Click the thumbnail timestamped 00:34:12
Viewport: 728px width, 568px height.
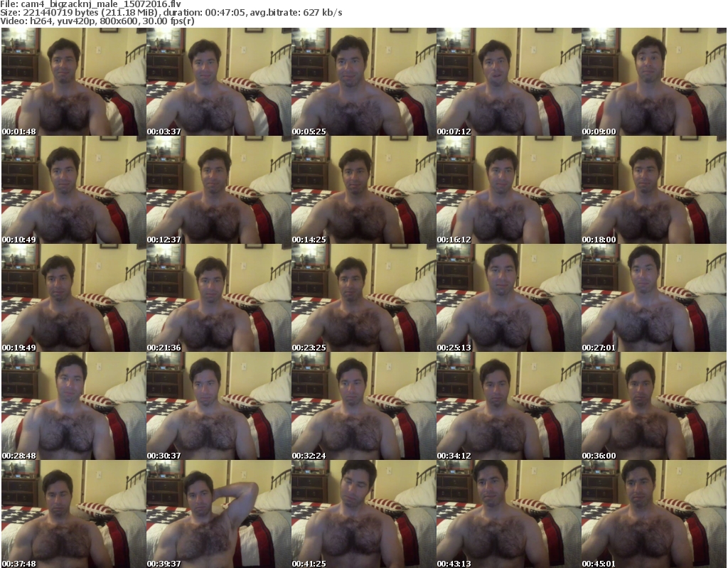point(508,406)
